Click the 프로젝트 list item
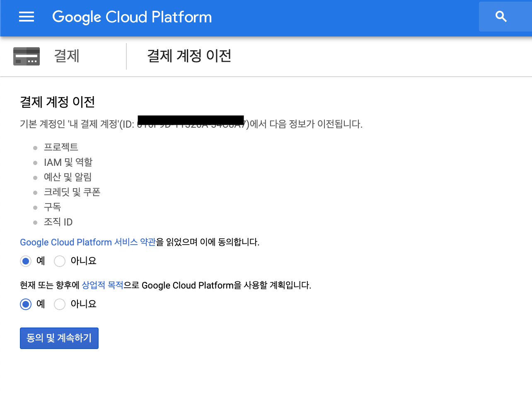The height and width of the screenshot is (393, 532). 61,147
